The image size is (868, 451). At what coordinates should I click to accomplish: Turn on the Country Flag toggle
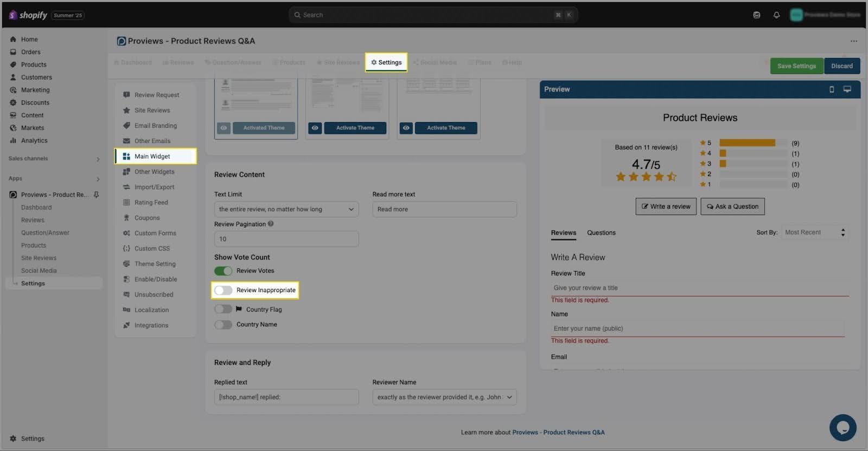[223, 310]
